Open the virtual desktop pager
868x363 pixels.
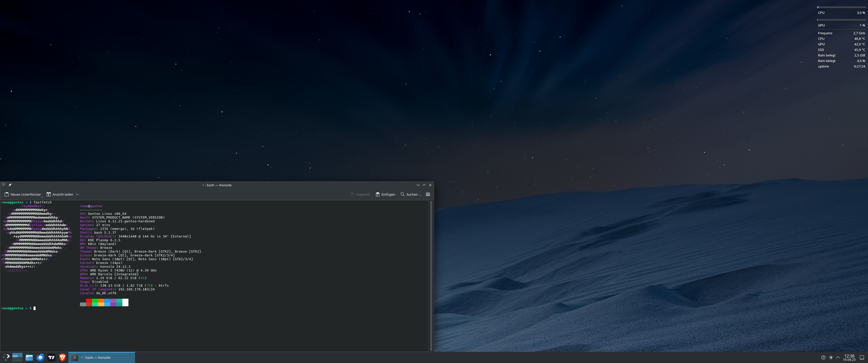click(17, 357)
